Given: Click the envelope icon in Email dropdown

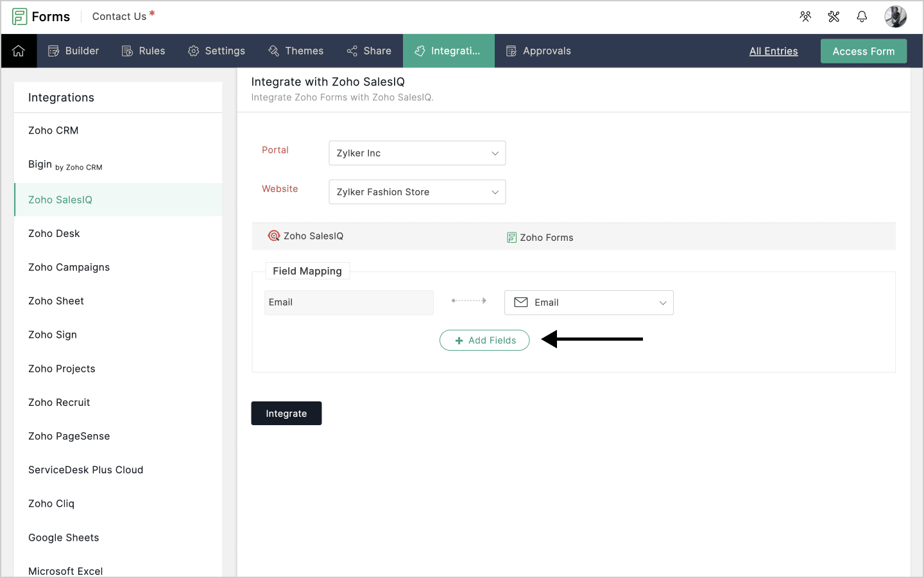Looking at the screenshot, I should tap(521, 302).
